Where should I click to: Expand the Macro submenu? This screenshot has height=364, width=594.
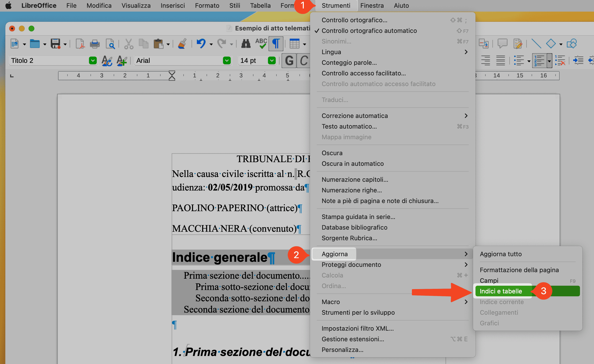point(392,302)
